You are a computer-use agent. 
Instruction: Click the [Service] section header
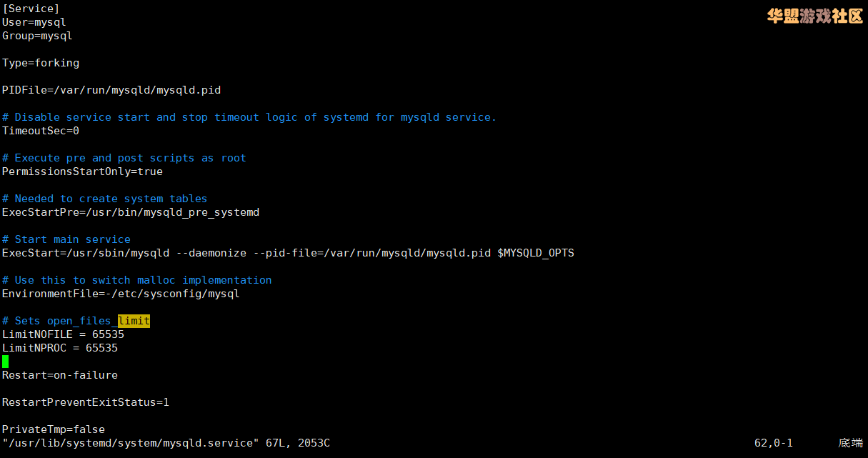click(x=31, y=9)
